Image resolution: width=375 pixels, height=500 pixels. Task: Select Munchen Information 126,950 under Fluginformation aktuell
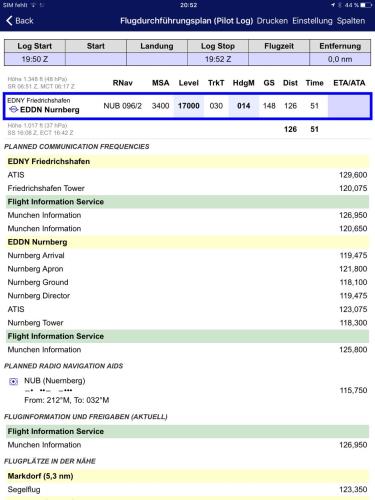point(187,445)
